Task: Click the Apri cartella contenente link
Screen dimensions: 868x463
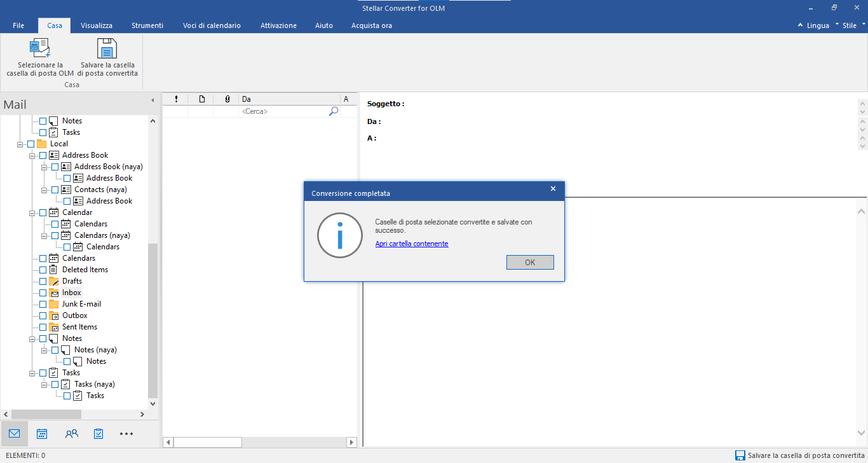Action: click(x=412, y=244)
